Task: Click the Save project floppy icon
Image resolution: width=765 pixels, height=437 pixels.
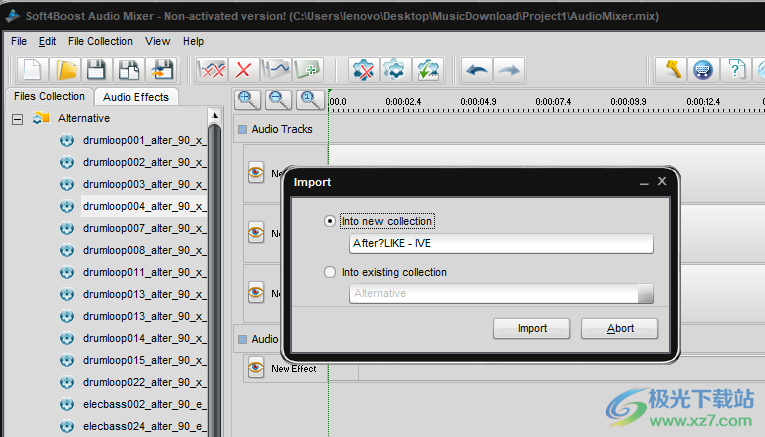Action: [96, 69]
